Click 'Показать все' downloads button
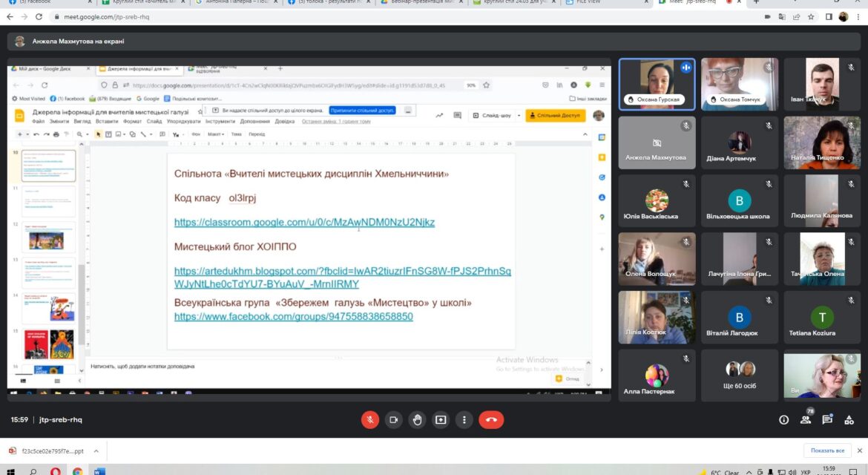 pyautogui.click(x=827, y=451)
